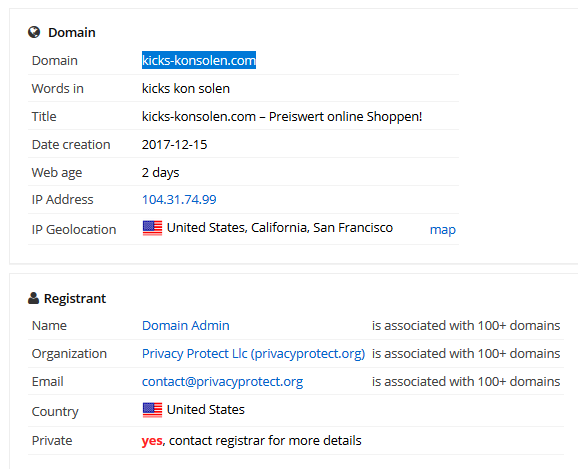
Task: Click the highlighted kicks-konsolen.com domain text
Action: (x=199, y=60)
